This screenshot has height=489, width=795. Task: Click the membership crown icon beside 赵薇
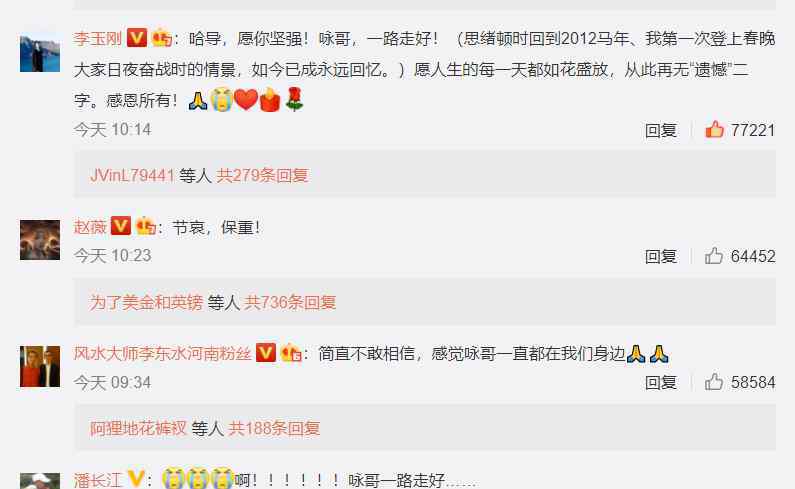[x=146, y=226]
